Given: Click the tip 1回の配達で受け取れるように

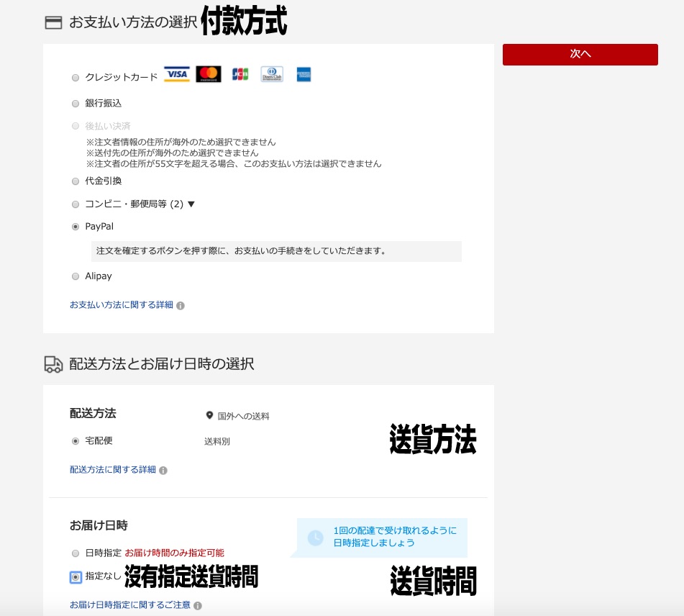Looking at the screenshot, I should click(395, 530).
